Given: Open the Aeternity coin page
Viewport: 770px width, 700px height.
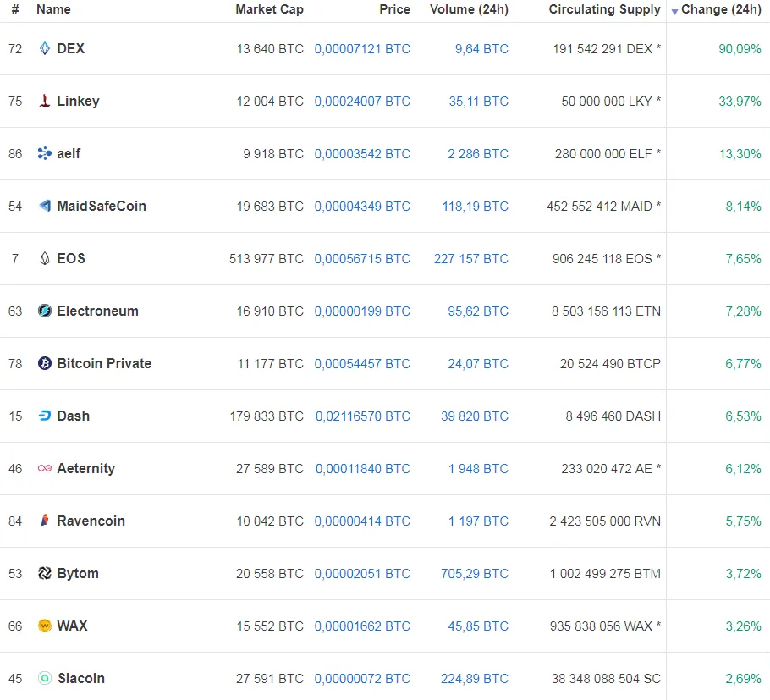Looking at the screenshot, I should (86, 469).
